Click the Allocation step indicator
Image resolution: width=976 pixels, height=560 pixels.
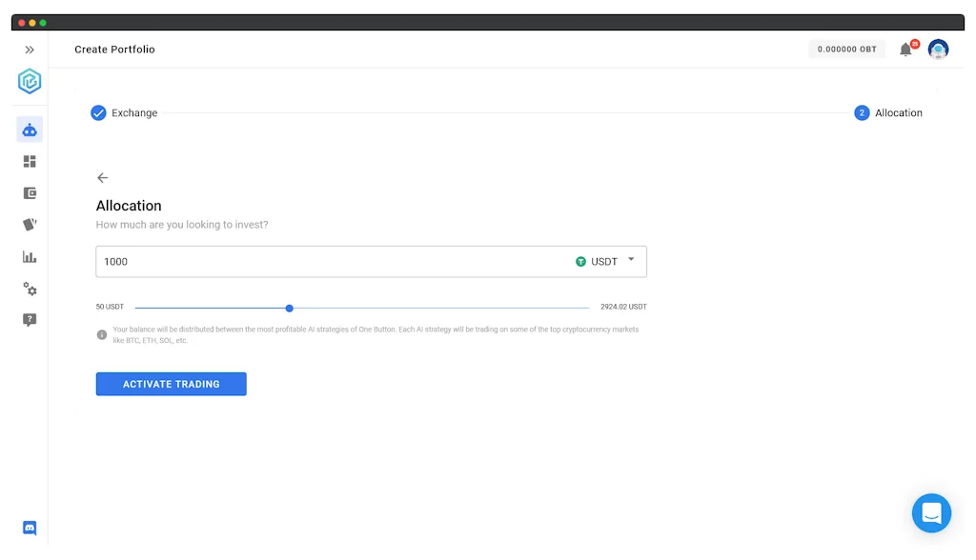point(862,112)
